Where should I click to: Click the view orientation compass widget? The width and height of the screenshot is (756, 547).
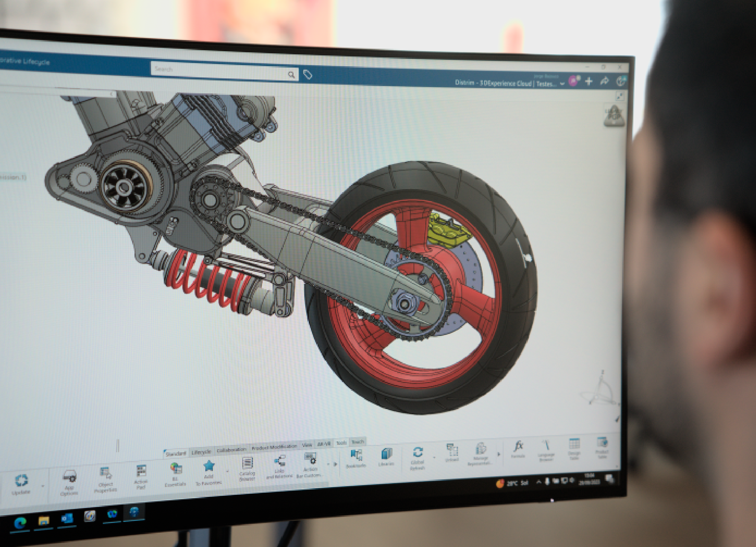[x=614, y=116]
